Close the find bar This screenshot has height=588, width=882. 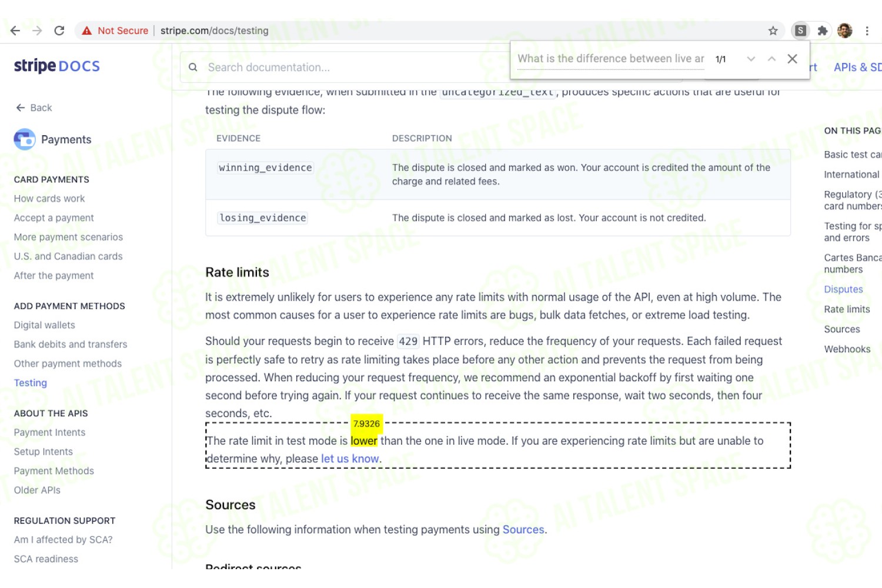[x=793, y=59]
